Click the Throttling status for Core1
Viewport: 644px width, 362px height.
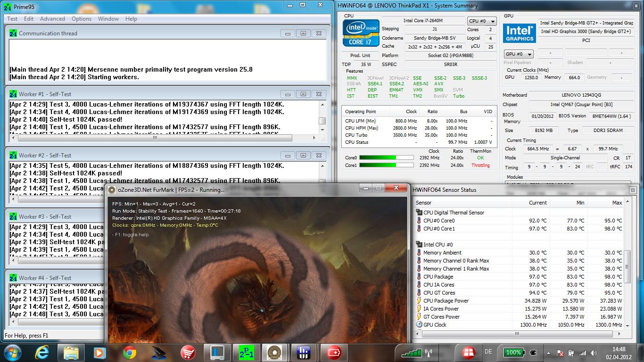(480, 165)
